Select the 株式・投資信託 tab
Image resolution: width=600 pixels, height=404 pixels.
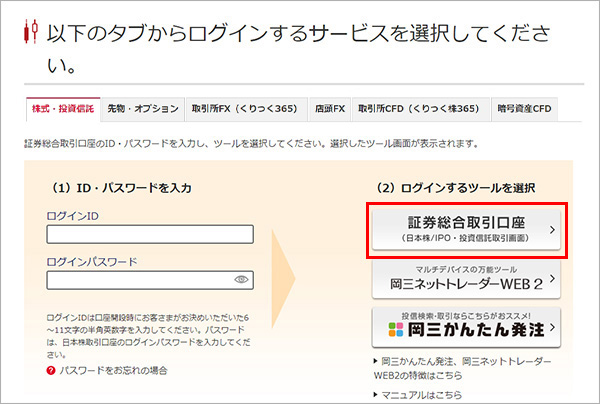(x=63, y=109)
